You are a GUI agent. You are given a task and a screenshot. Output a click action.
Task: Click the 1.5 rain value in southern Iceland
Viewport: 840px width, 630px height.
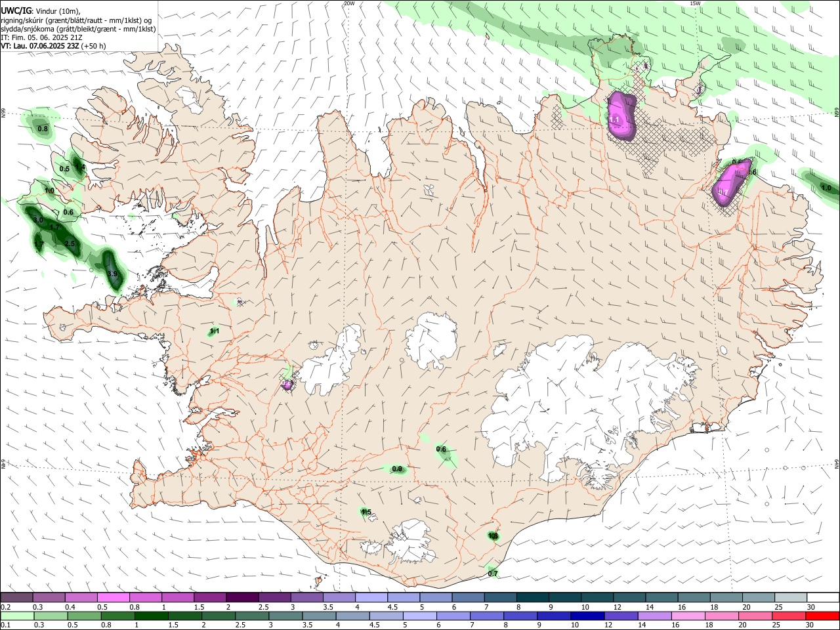(366, 512)
